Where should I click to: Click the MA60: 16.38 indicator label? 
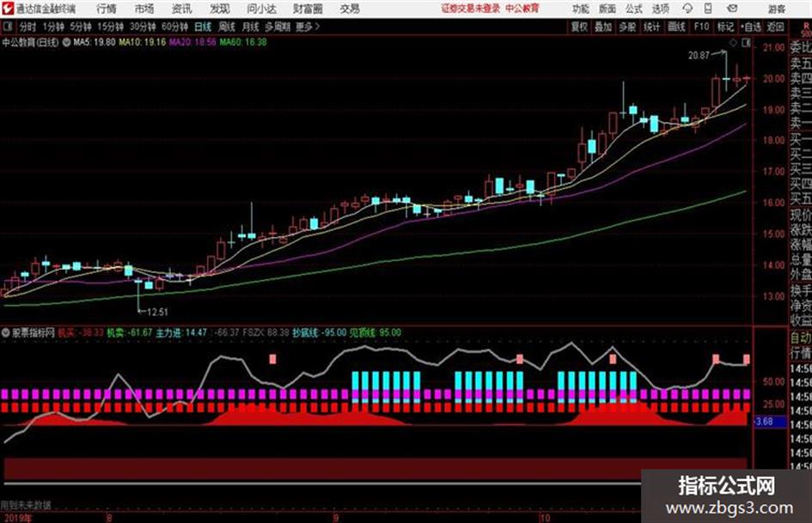(x=243, y=42)
